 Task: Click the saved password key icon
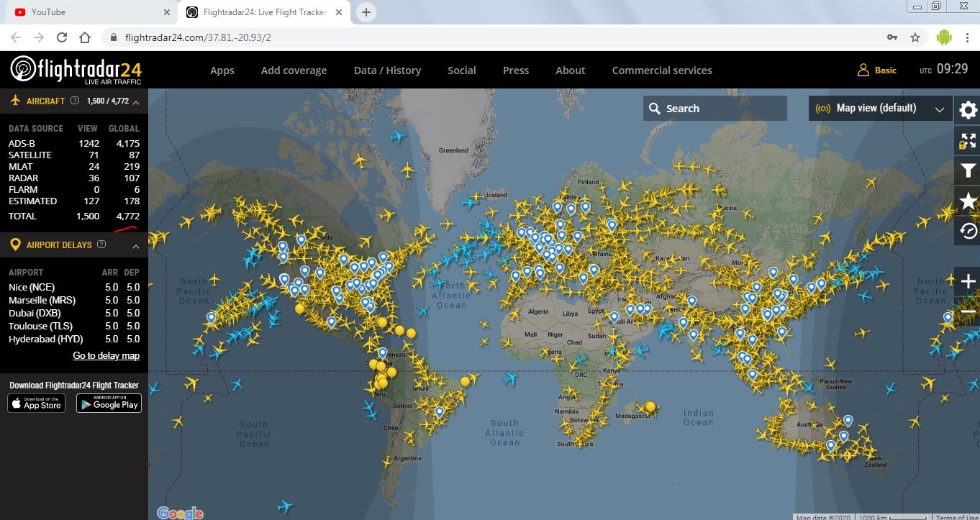pos(892,37)
